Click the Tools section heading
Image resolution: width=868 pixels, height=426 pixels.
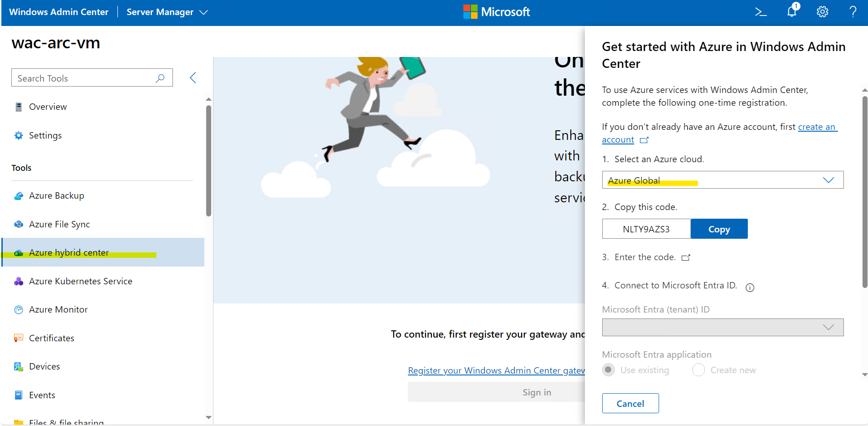[21, 168]
